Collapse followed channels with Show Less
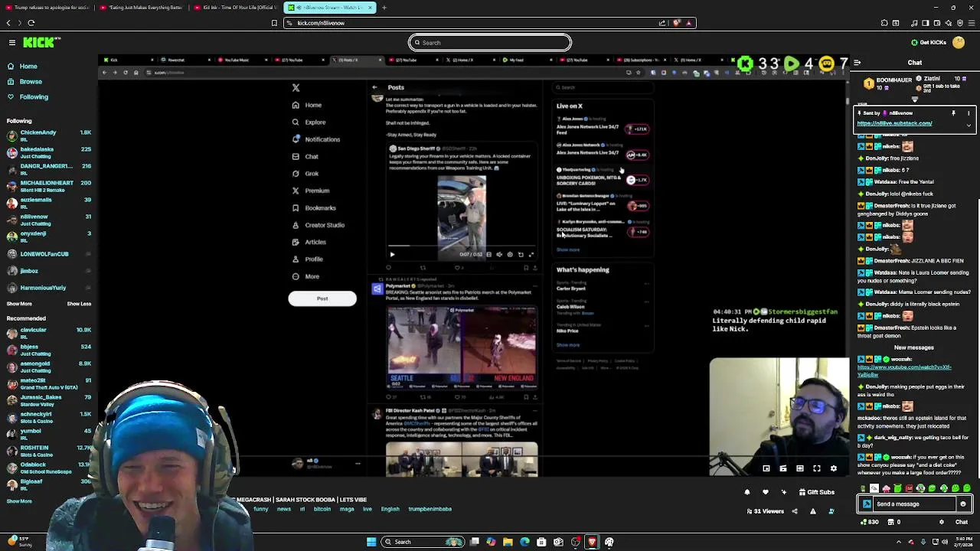 tap(79, 304)
